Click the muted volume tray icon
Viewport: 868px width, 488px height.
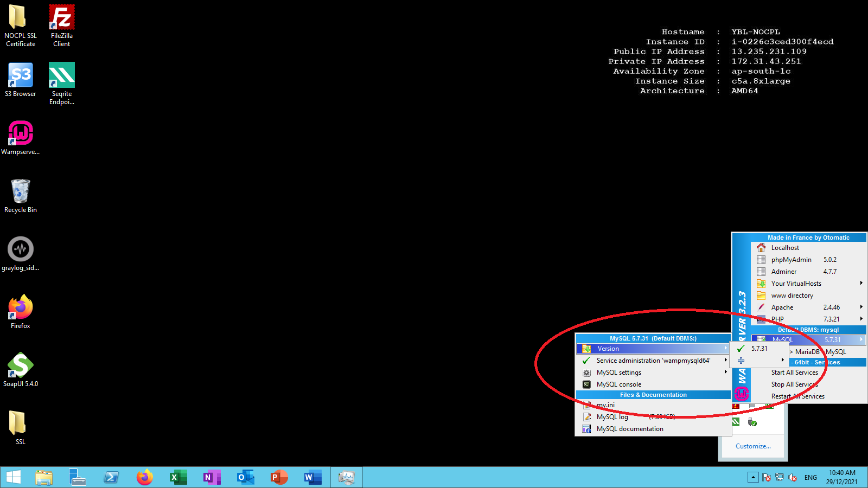coord(793,477)
